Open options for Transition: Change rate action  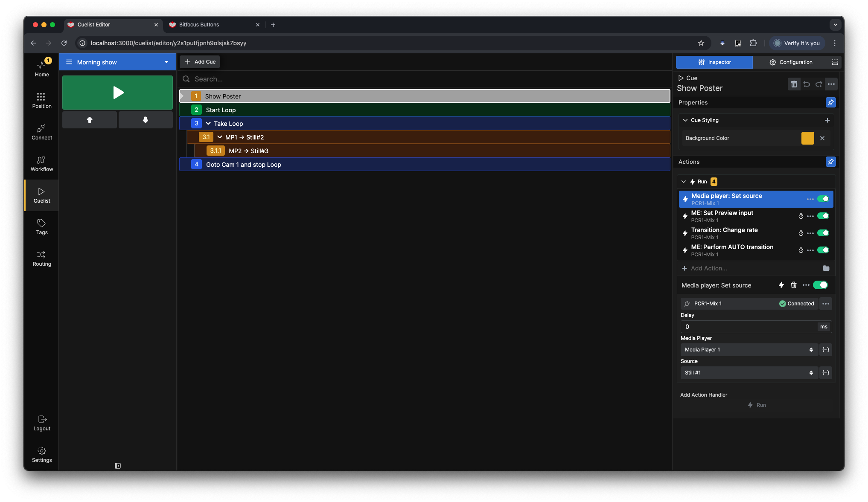tap(810, 233)
